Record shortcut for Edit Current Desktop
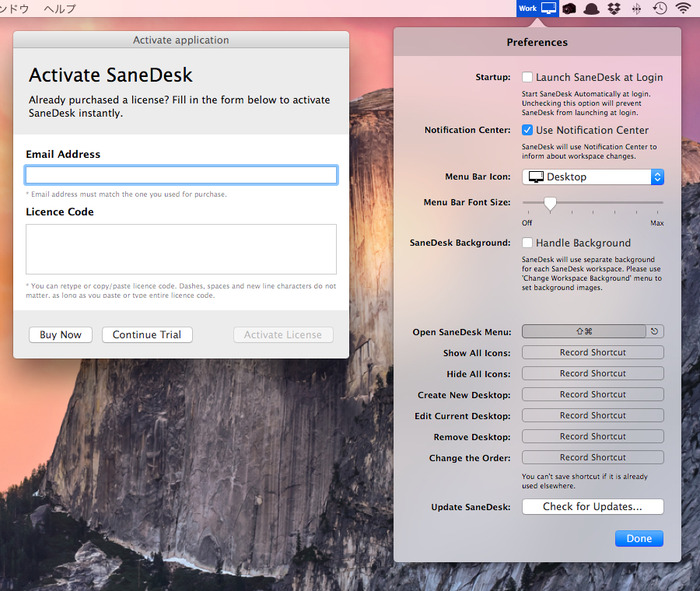The height and width of the screenshot is (591, 700). tap(593, 415)
